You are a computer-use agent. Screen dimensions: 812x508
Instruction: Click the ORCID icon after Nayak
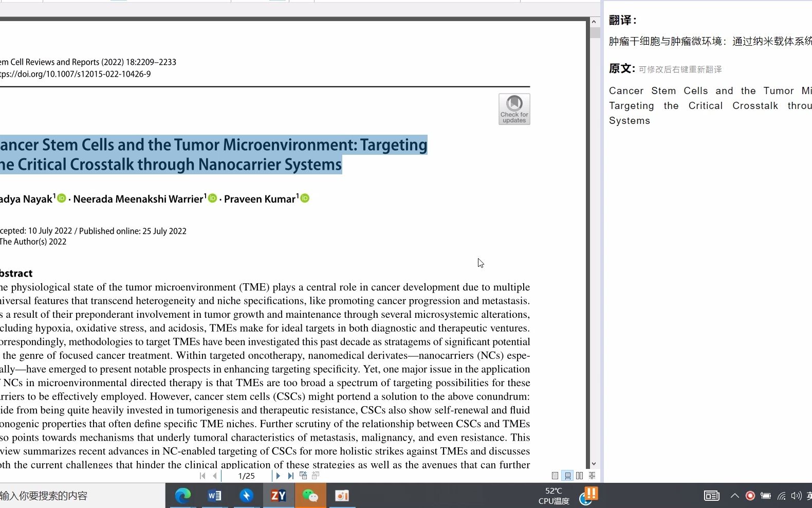click(x=62, y=198)
